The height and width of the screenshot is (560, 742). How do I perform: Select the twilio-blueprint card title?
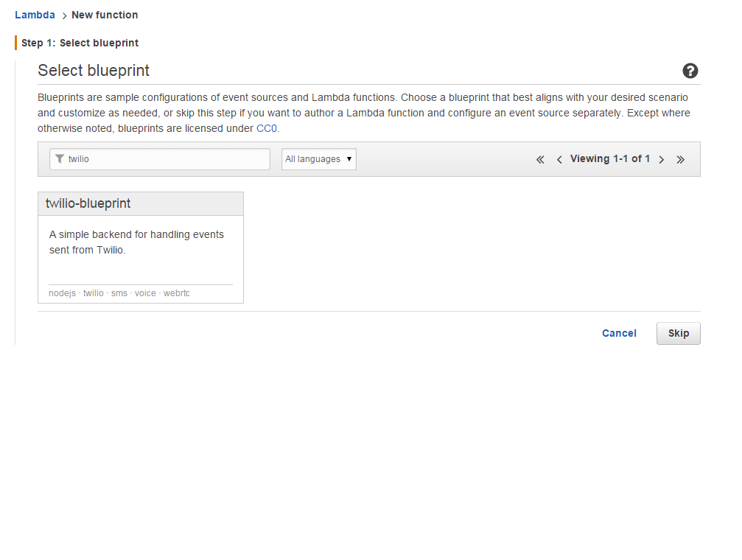click(x=88, y=203)
